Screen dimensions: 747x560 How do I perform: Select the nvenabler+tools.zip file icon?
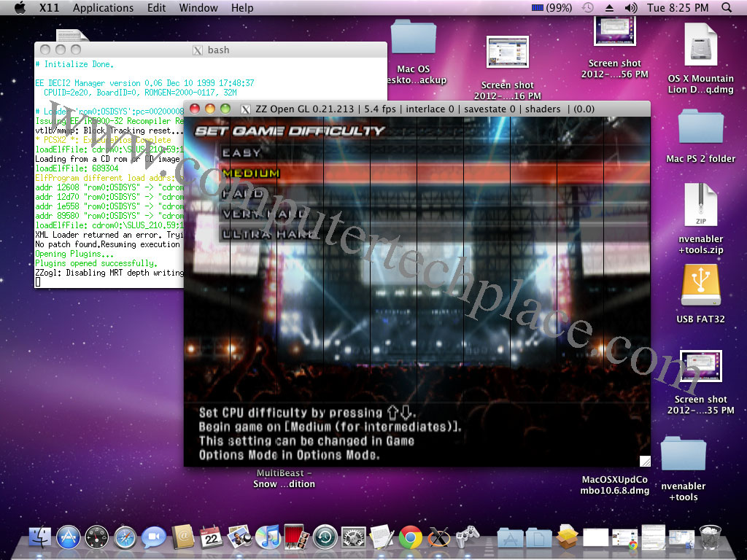tap(700, 205)
